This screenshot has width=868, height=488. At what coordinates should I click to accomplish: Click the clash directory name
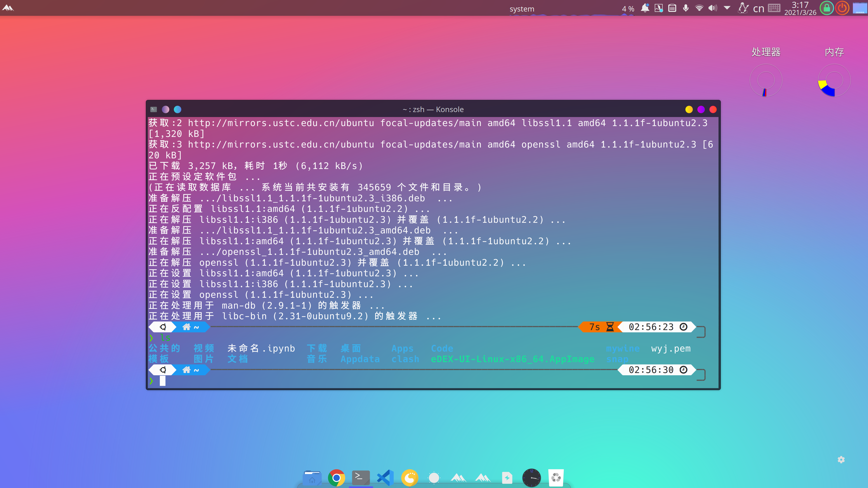point(405,359)
